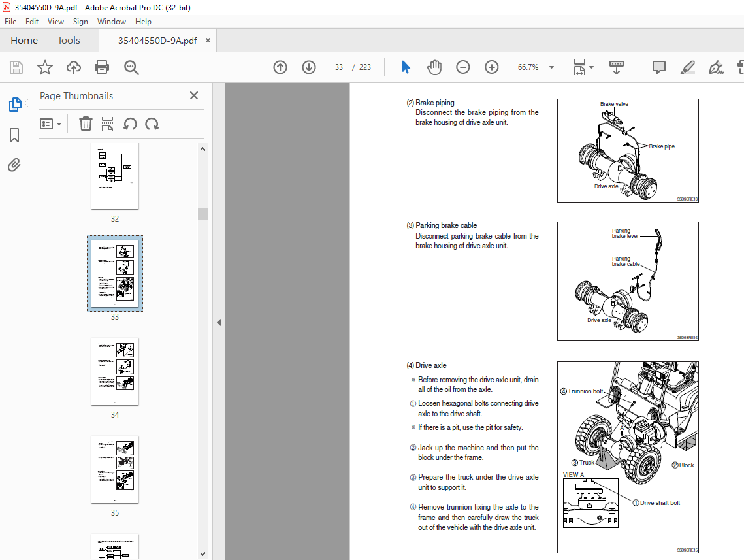
Task: Click the 66.7% zoom value field
Action: (x=528, y=67)
